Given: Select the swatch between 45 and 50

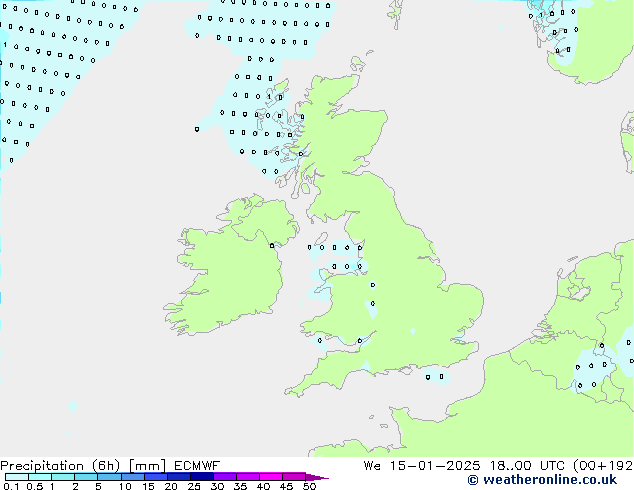Looking at the screenshot, I should pos(294,477).
